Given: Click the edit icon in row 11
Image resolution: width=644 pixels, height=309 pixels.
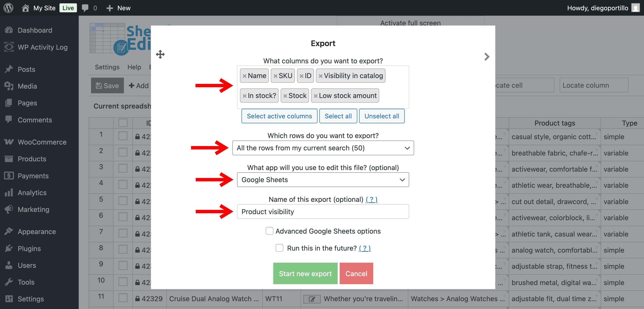Looking at the screenshot, I should (311, 299).
